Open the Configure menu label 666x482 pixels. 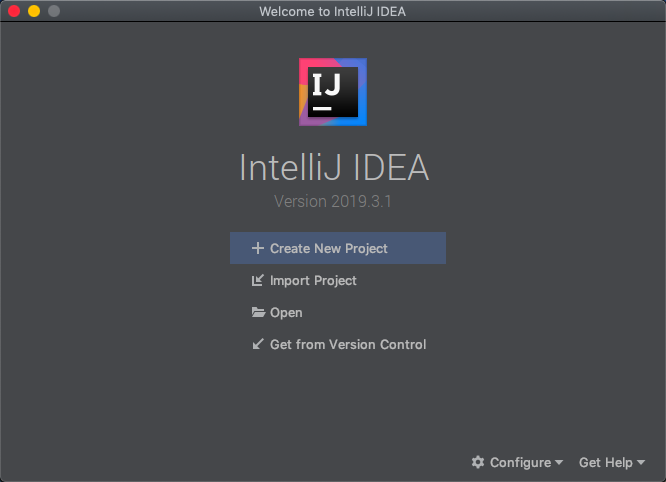point(520,462)
